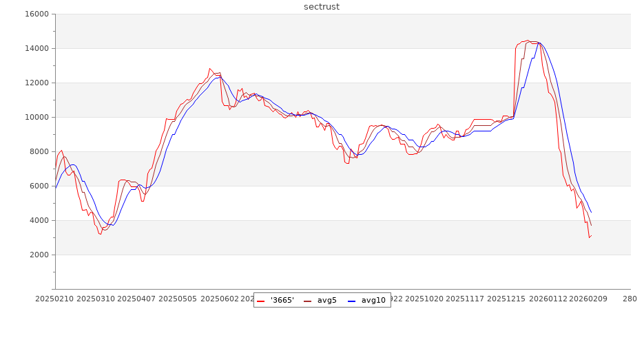644x344 pixels.
Task: Select the avg10 legend label
Action: click(373, 300)
